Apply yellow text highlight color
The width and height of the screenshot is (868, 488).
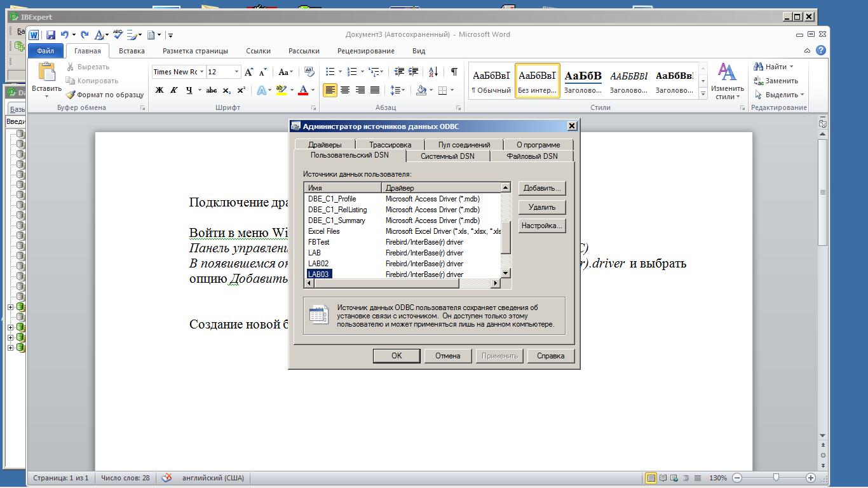click(281, 90)
